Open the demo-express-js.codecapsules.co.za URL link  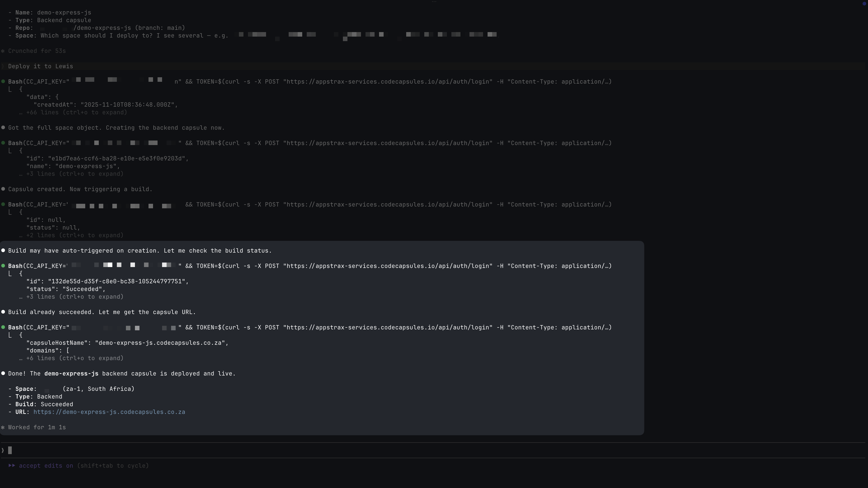point(109,412)
